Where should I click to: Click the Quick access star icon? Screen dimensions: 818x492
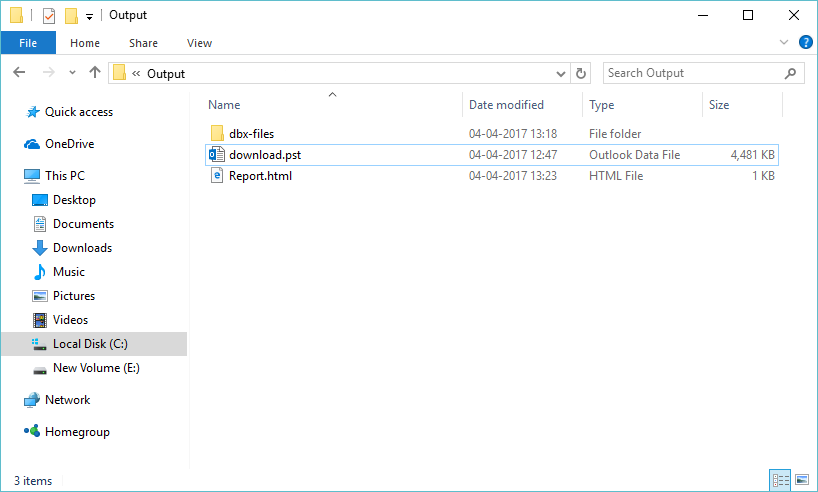pos(33,112)
